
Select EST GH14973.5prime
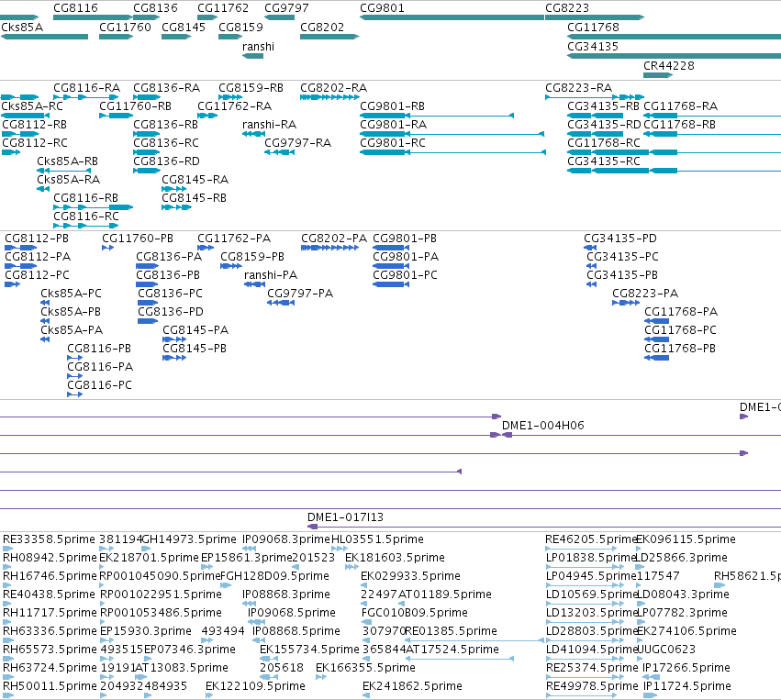click(189, 539)
